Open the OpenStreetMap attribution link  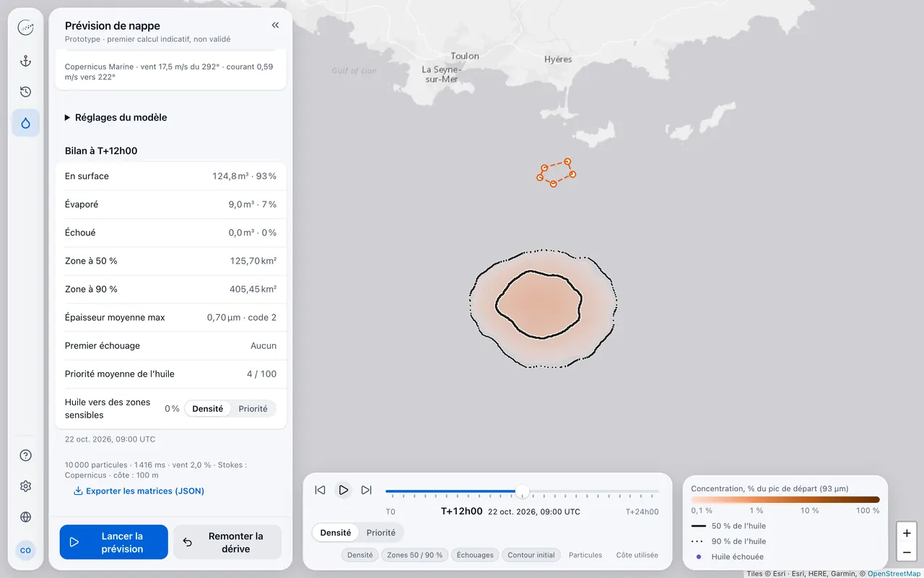(x=894, y=574)
